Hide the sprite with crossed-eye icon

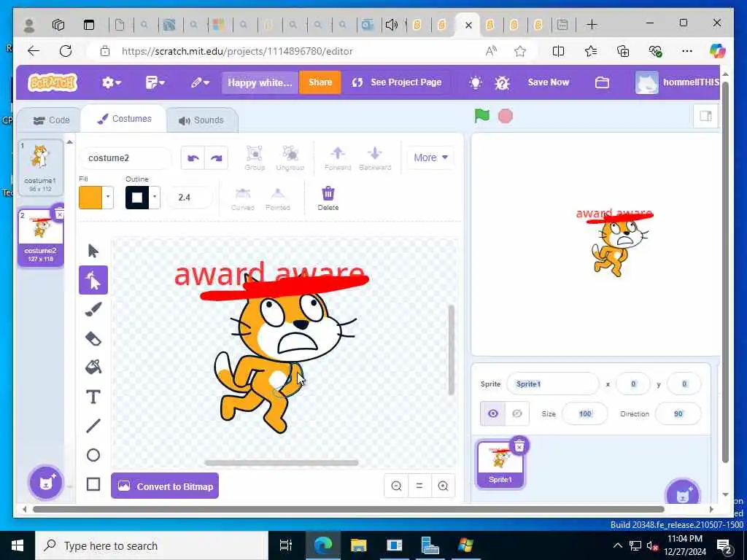[x=517, y=413]
